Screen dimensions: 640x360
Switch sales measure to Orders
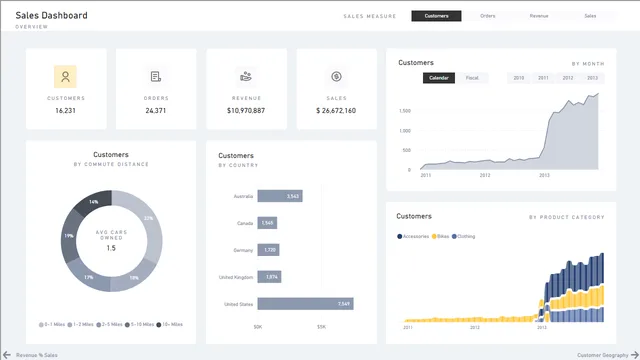(x=488, y=16)
